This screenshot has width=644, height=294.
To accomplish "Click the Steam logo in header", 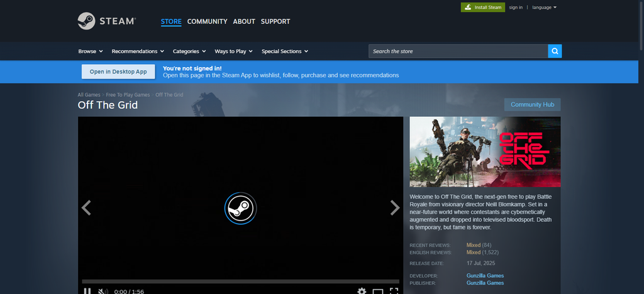I will [x=106, y=21].
